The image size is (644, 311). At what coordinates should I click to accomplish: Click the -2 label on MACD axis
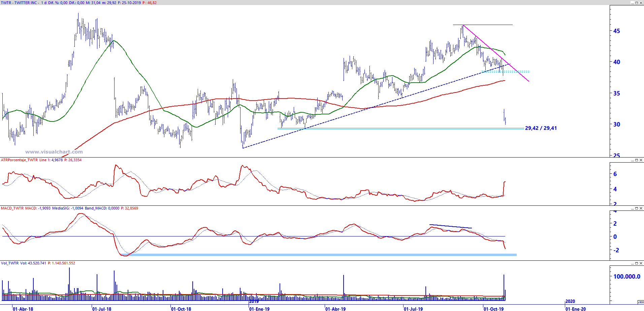pos(616,250)
